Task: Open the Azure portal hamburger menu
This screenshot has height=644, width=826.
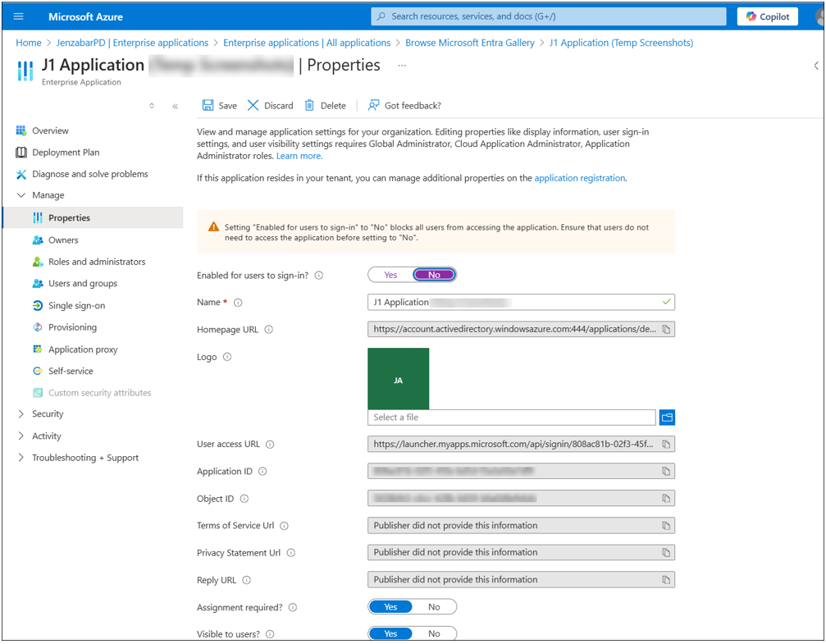Action: pos(18,16)
